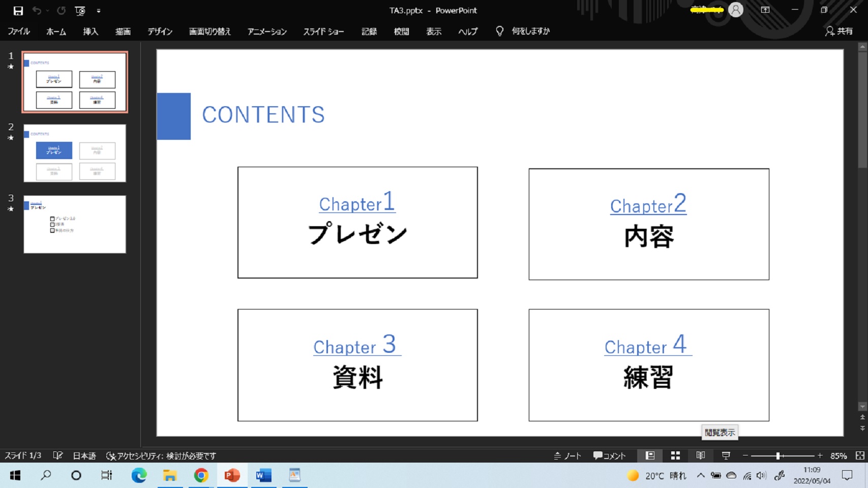Open the アニメーション tab
Screen dimensions: 868x488
pyautogui.click(x=267, y=32)
